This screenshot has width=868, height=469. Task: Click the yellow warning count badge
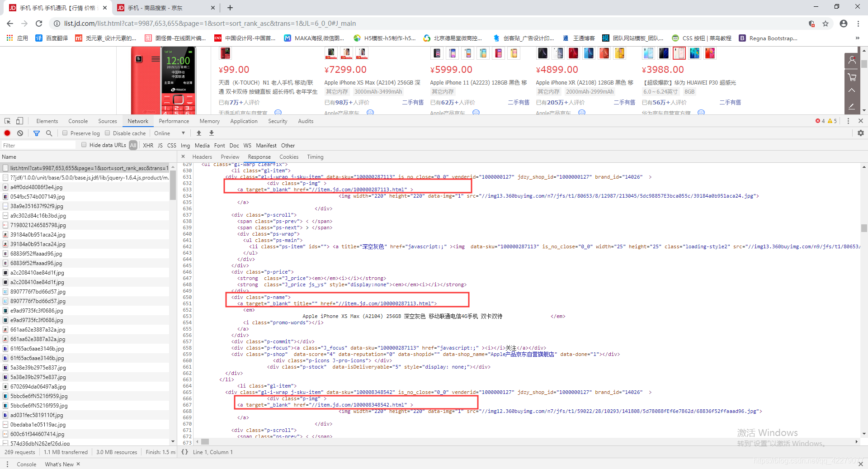(x=832, y=121)
